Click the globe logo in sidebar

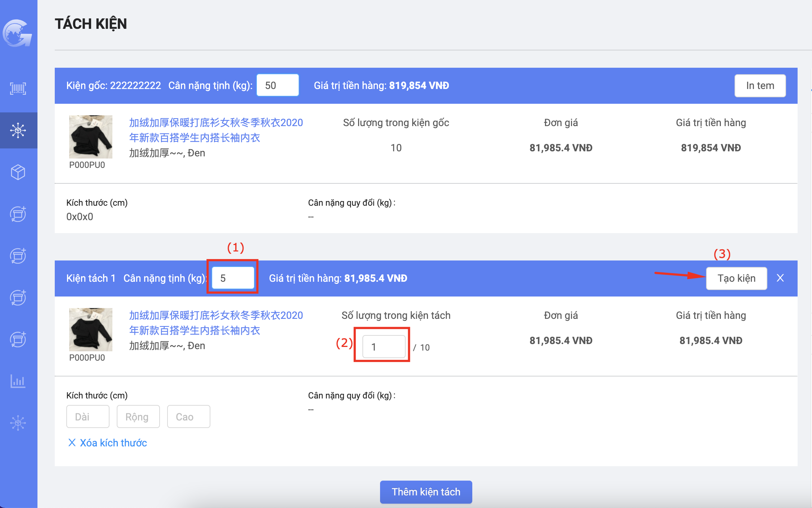pos(17,33)
